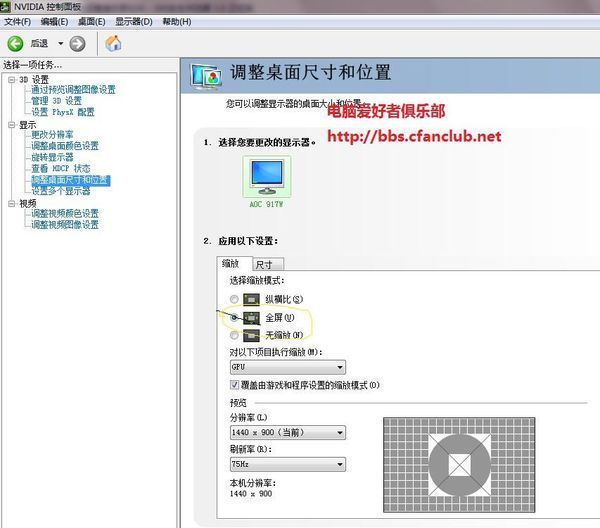
Task: Click the no-scaling mode icon
Action: 251,335
